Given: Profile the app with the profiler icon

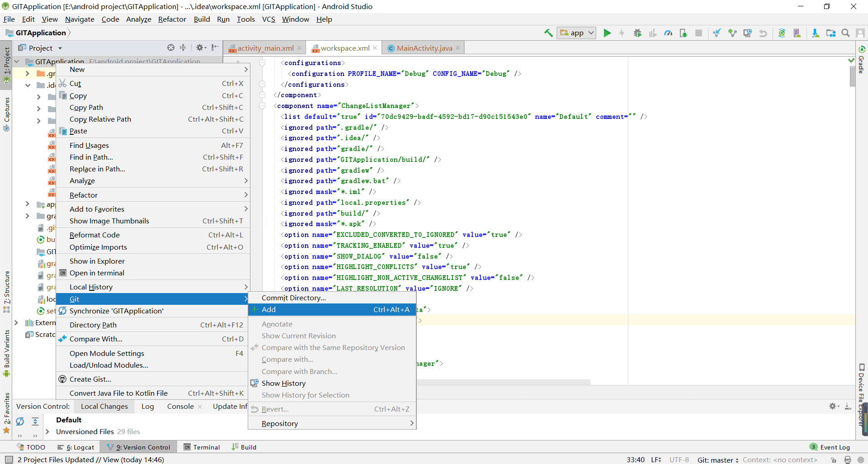Looking at the screenshot, I should coord(668,33).
